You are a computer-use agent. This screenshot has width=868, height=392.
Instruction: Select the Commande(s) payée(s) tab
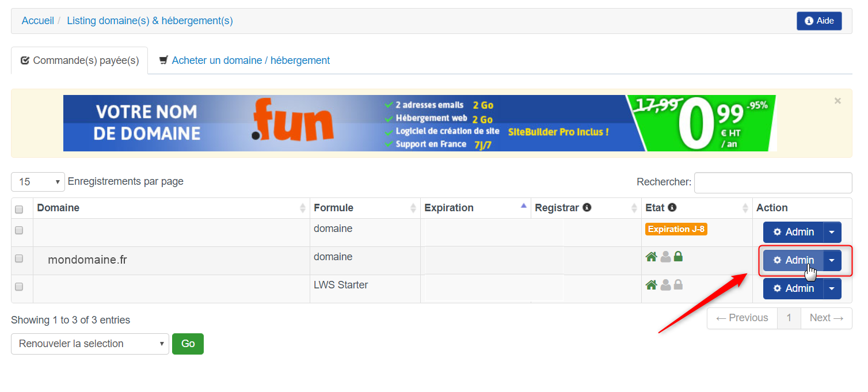pos(79,60)
